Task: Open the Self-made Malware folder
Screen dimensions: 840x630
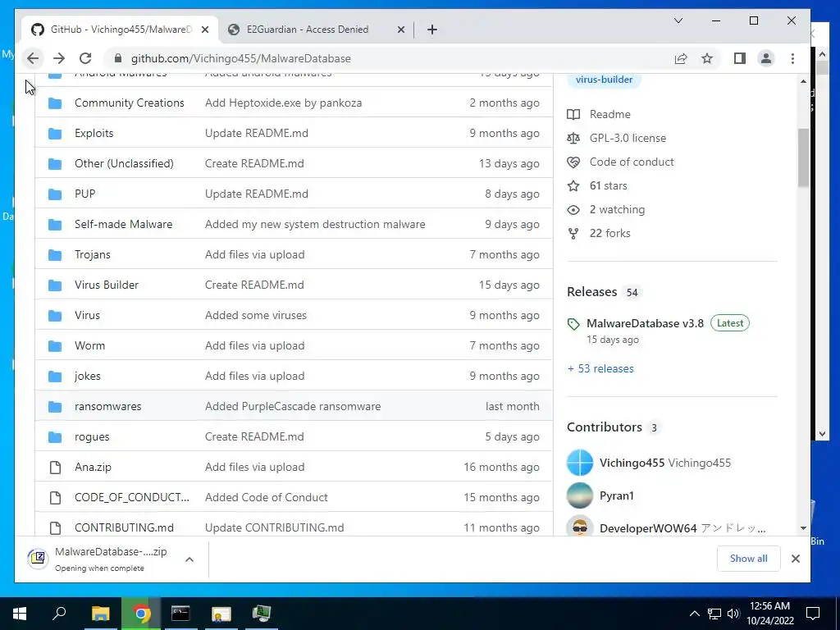Action: point(123,225)
